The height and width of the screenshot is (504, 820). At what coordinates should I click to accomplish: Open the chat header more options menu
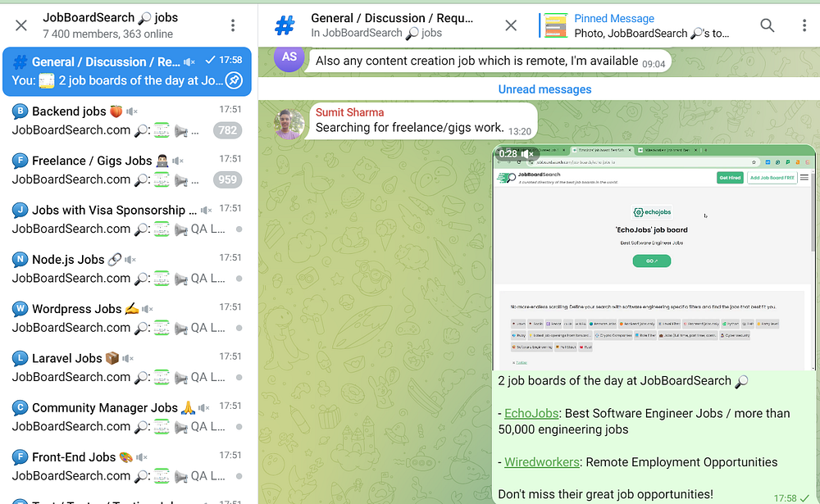[804, 25]
